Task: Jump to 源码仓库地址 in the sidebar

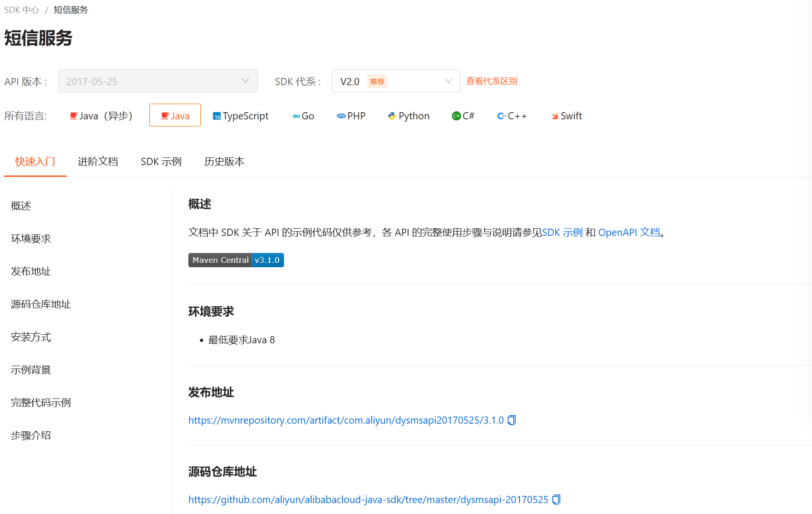Action: (x=41, y=304)
